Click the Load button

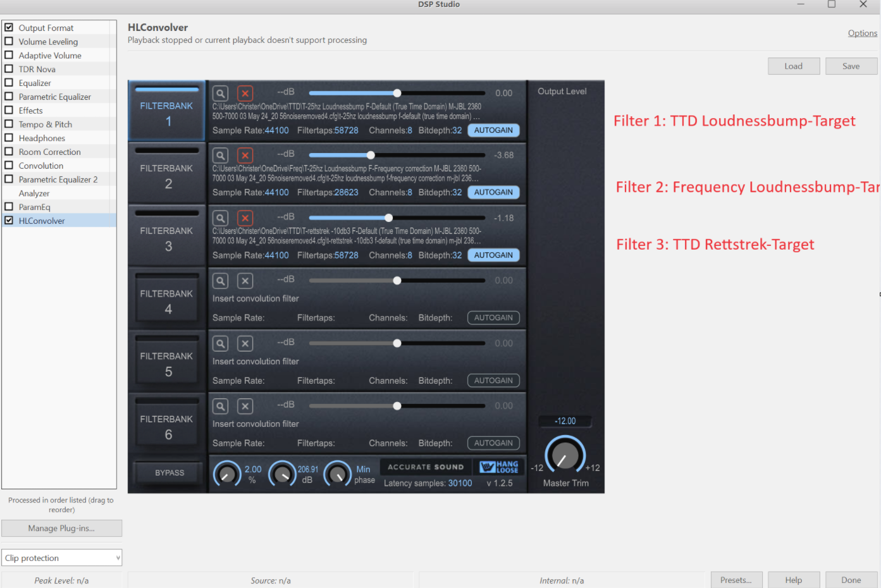(794, 66)
